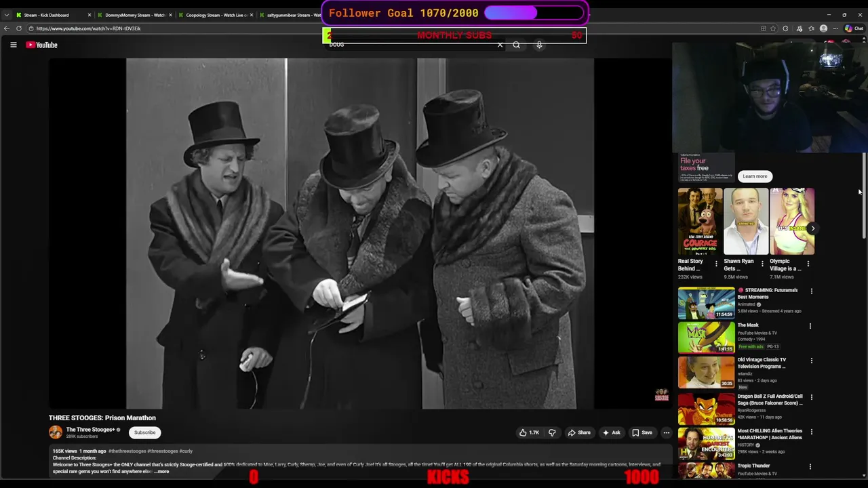Click the Three Stooges video player
Viewport: 868px width, 488px height.
pyautogui.click(x=360, y=234)
